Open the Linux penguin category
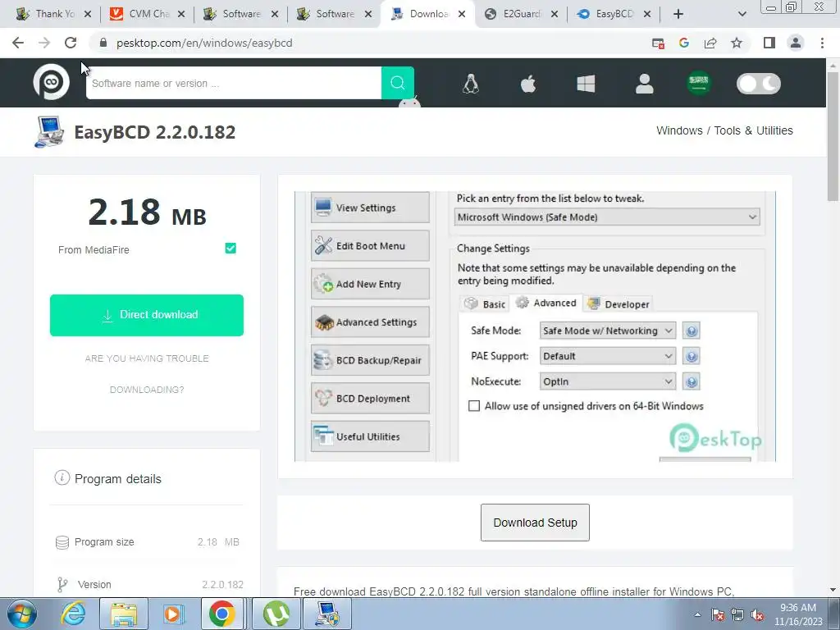 (470, 84)
